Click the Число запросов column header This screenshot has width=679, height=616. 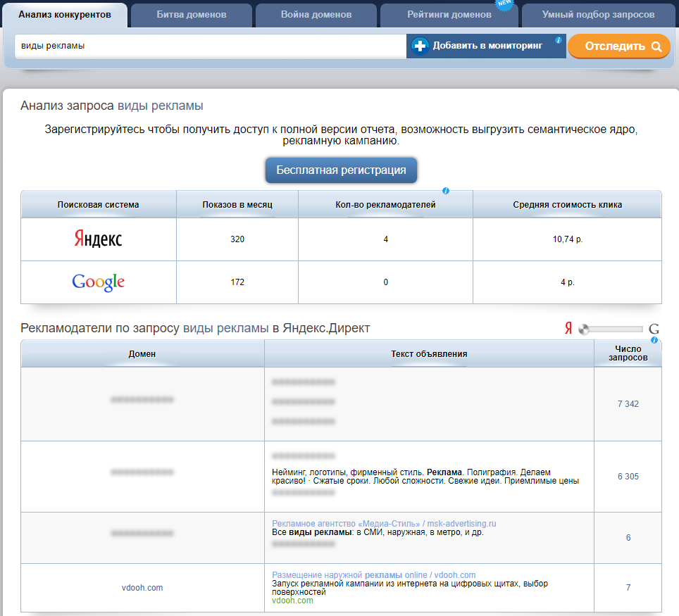coord(628,353)
